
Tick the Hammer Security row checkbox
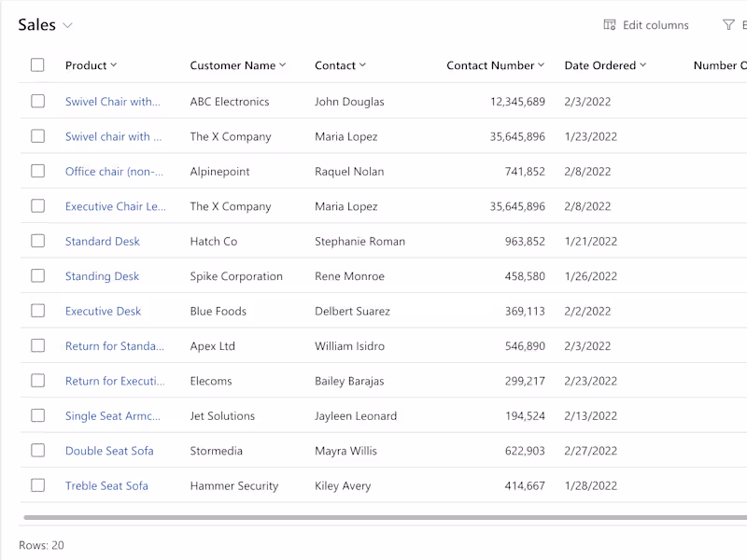[37, 485]
